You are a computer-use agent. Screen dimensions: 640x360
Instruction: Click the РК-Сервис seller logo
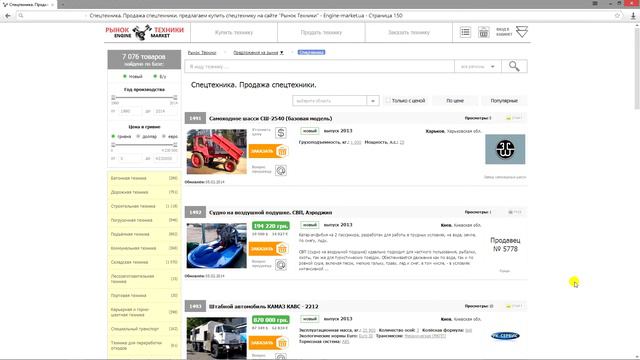click(x=505, y=336)
